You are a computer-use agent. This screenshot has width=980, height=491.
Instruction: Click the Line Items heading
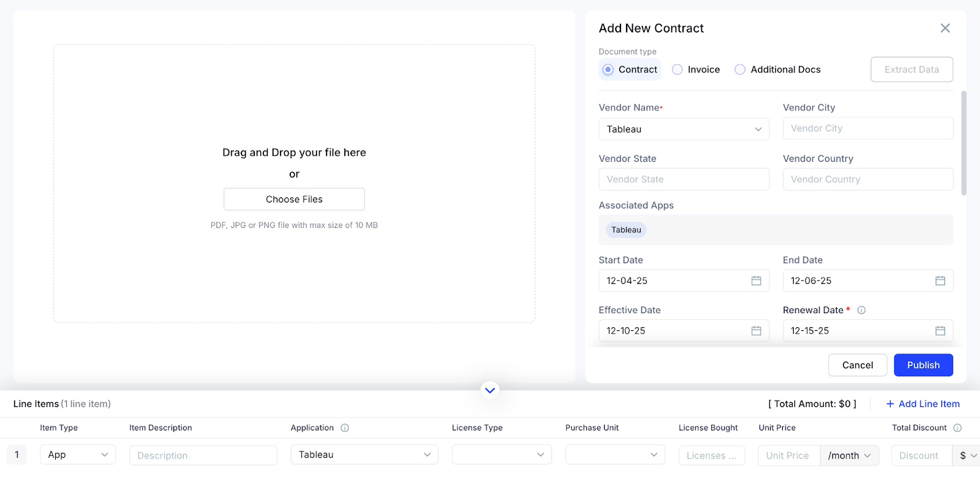pos(36,404)
